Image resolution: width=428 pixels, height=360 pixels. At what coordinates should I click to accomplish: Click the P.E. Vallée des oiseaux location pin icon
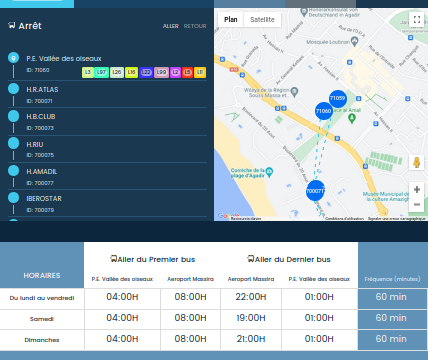click(13, 58)
